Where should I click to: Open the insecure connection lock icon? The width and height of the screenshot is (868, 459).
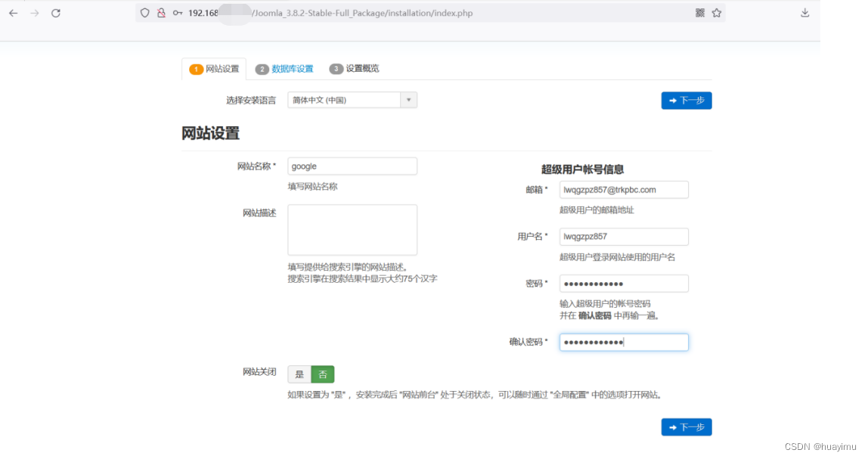pos(158,13)
